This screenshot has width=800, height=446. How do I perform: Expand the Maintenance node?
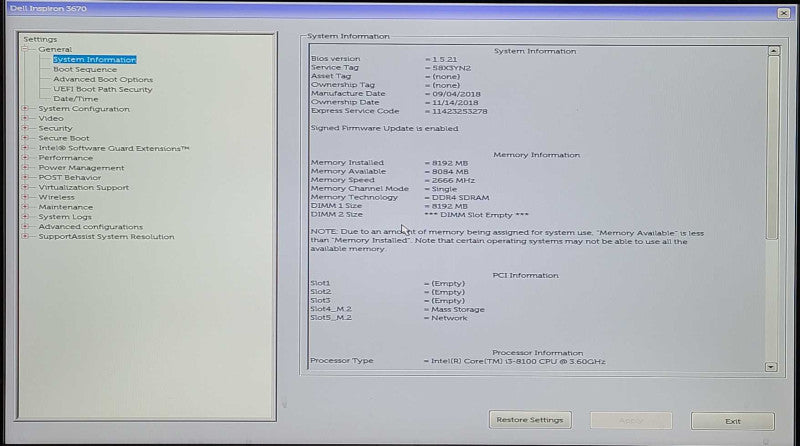24,207
